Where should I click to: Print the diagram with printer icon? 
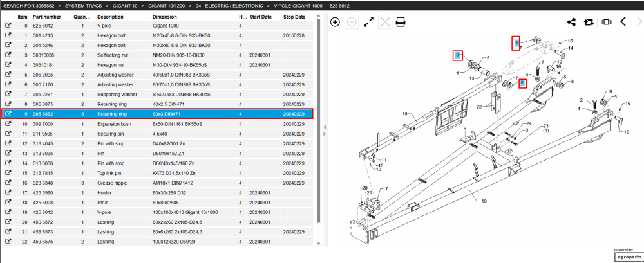(x=401, y=22)
